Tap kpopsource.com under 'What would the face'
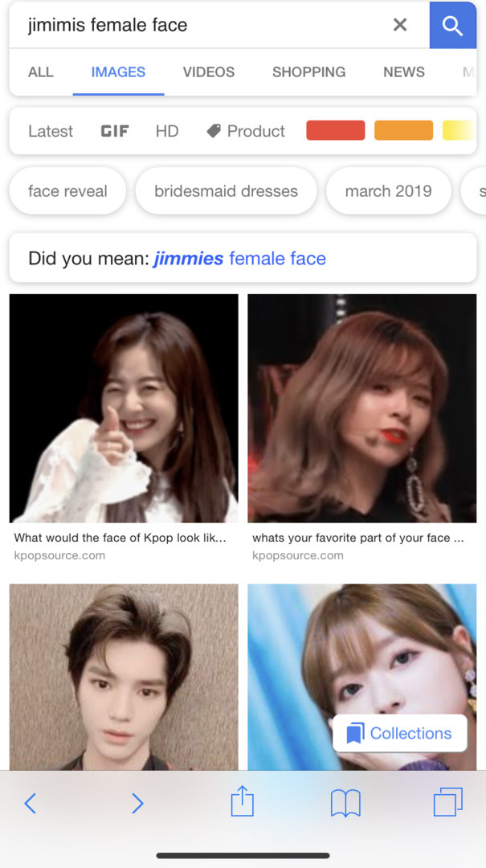 click(x=59, y=555)
